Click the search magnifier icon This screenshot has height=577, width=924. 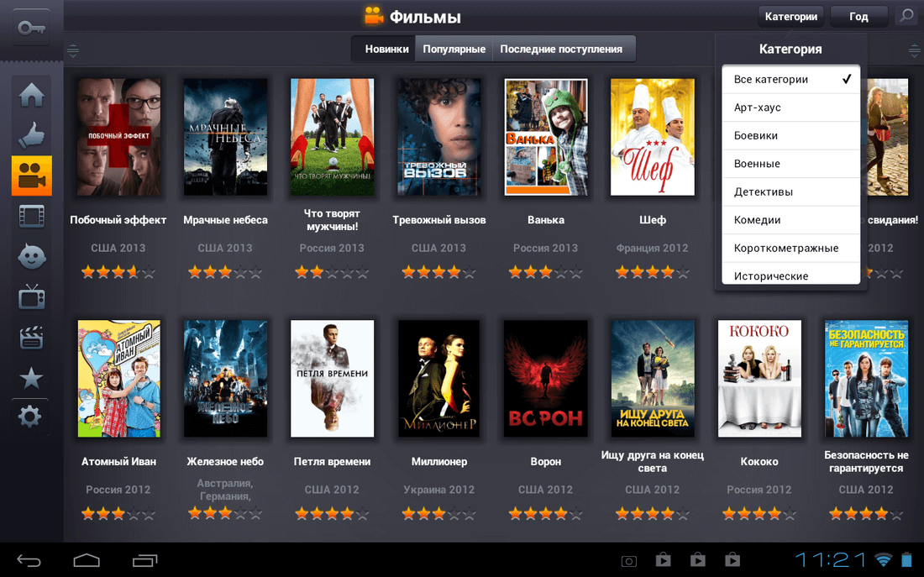pyautogui.click(x=906, y=16)
